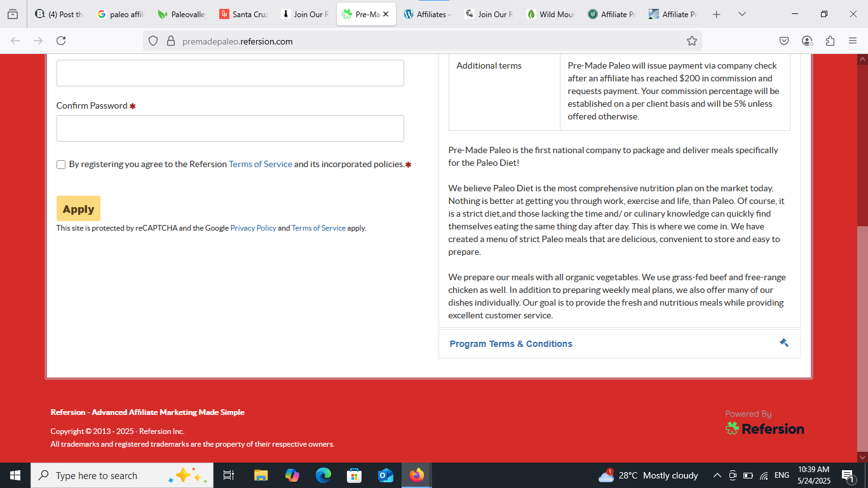
Task: Switch to the Paleovalley tab
Action: click(x=182, y=14)
